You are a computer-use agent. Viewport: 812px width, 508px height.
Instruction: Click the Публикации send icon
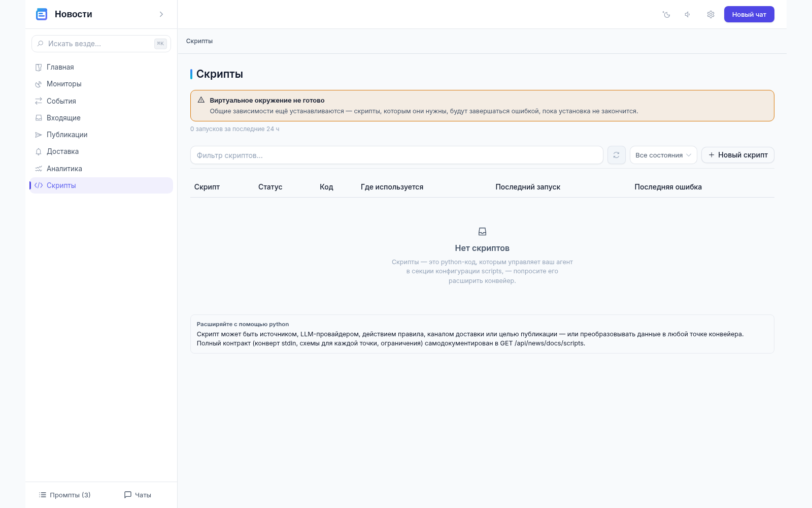click(39, 135)
